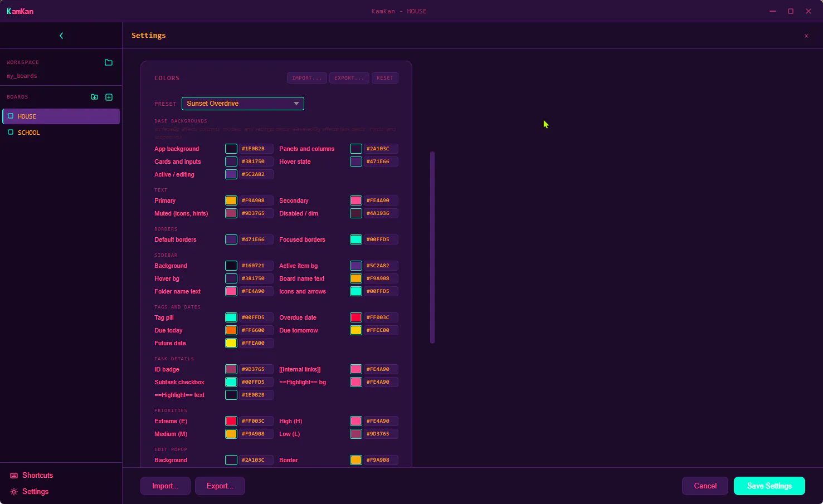Open Default borders color swatch
The image size is (823, 504).
click(x=231, y=239)
